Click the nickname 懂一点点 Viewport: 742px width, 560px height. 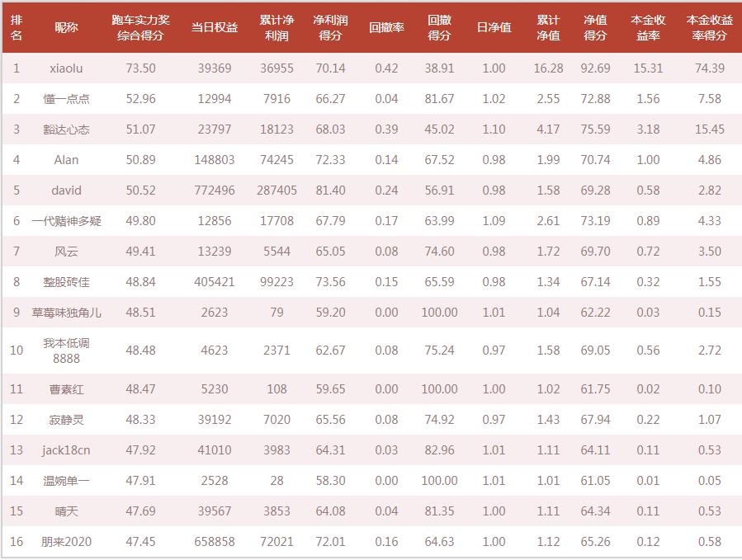(x=66, y=99)
